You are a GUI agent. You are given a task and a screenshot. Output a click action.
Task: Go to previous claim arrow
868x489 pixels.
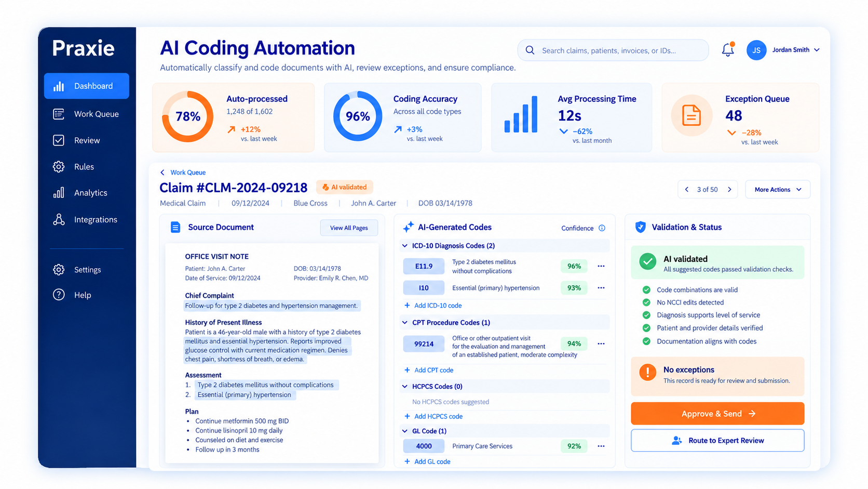687,190
